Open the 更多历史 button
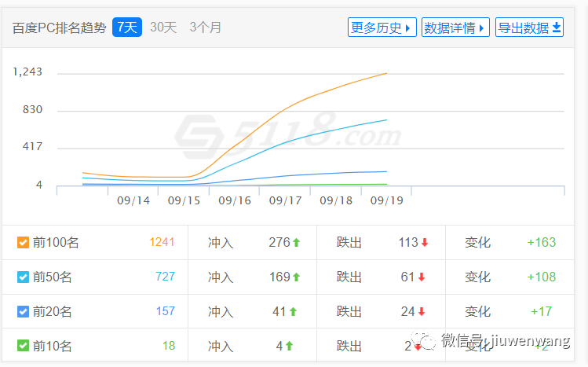Screen dimensions: 588x367 click(x=382, y=28)
